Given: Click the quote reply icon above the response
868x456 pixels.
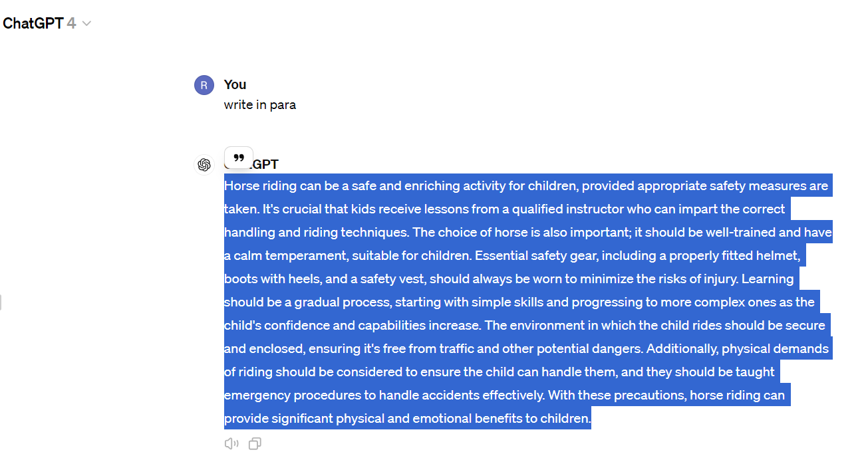Looking at the screenshot, I should (239, 158).
